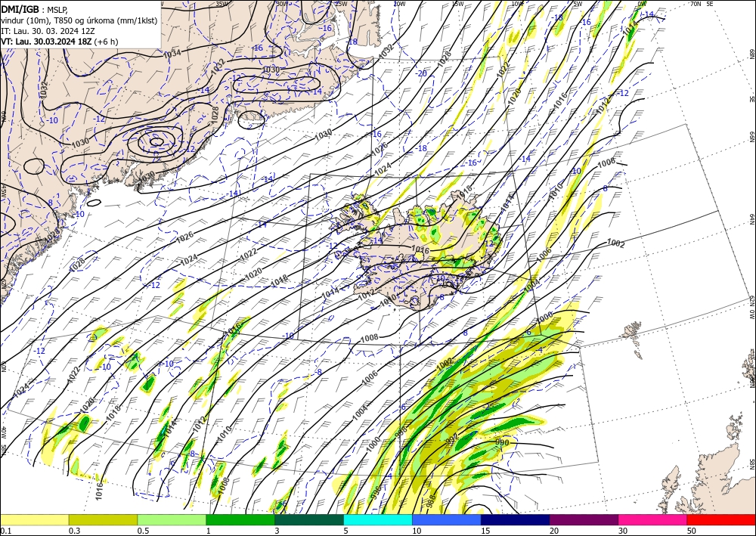
Task: Click the legend scale value "10"
Action: pyautogui.click(x=417, y=531)
